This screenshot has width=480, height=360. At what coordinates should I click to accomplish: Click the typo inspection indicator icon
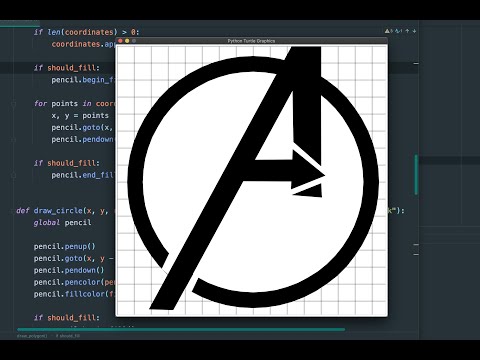(398, 31)
